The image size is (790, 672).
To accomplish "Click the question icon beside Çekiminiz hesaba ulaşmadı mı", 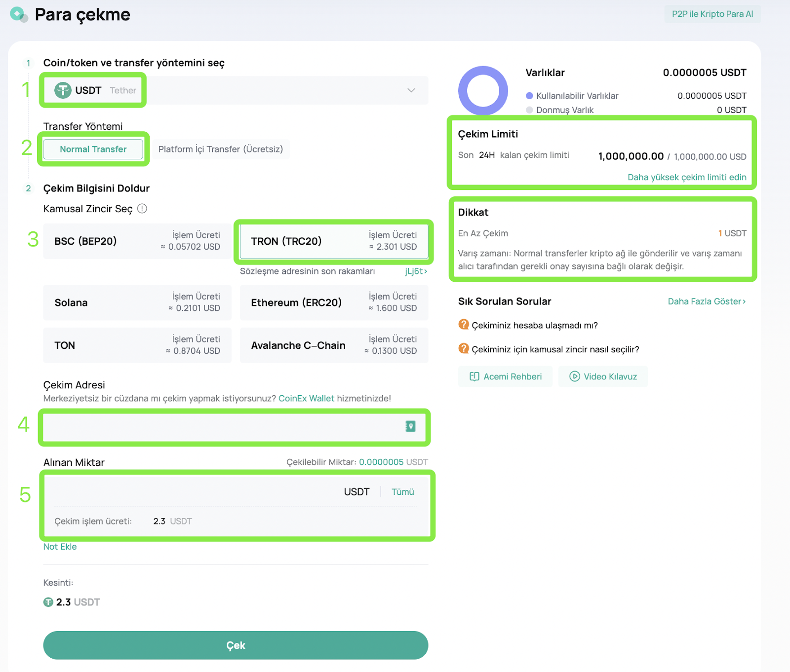I will [463, 325].
